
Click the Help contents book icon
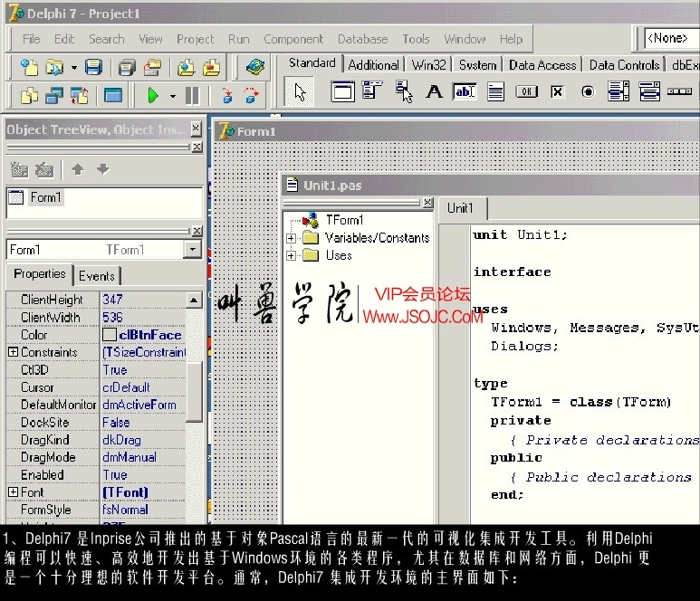click(x=255, y=67)
